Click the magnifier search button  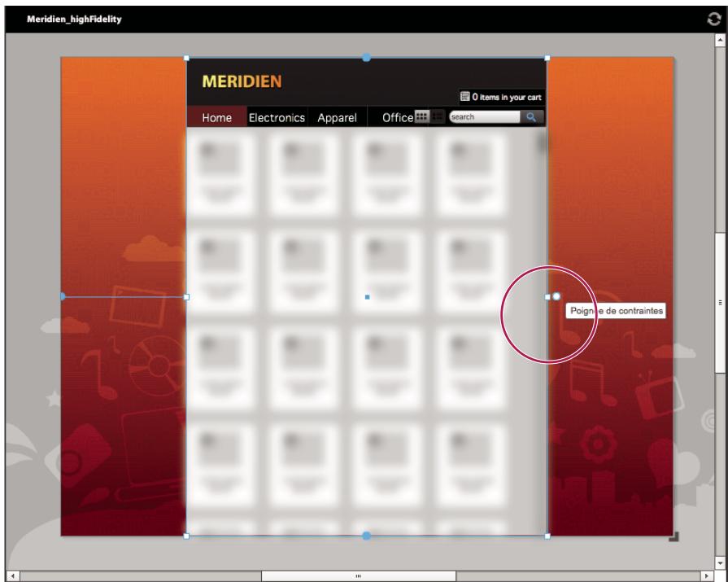point(531,117)
